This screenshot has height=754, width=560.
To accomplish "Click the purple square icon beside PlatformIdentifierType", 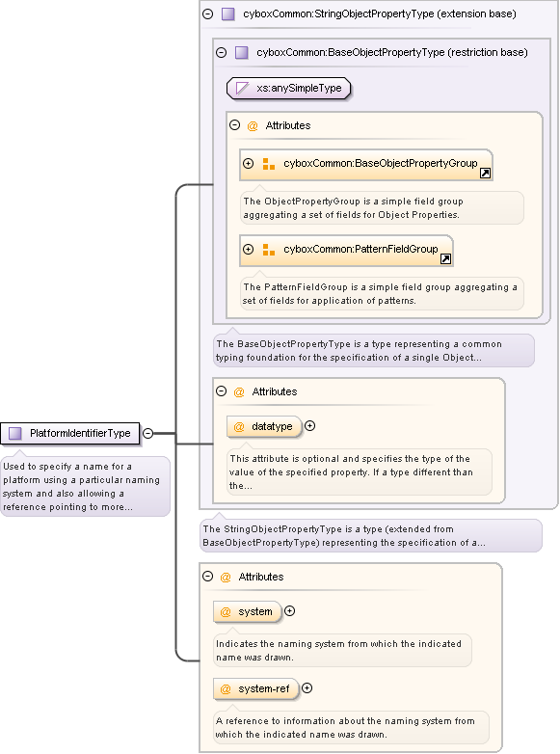I will point(14,433).
